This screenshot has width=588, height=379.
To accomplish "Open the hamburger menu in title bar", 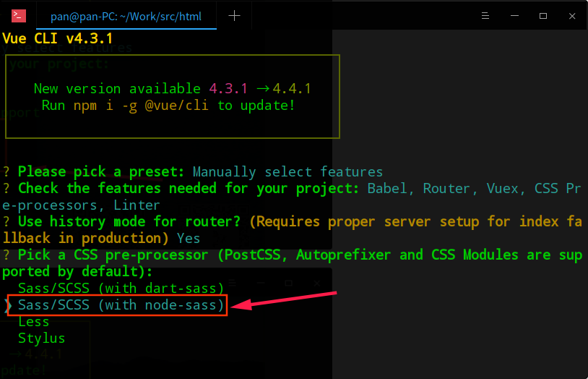I will tap(485, 16).
